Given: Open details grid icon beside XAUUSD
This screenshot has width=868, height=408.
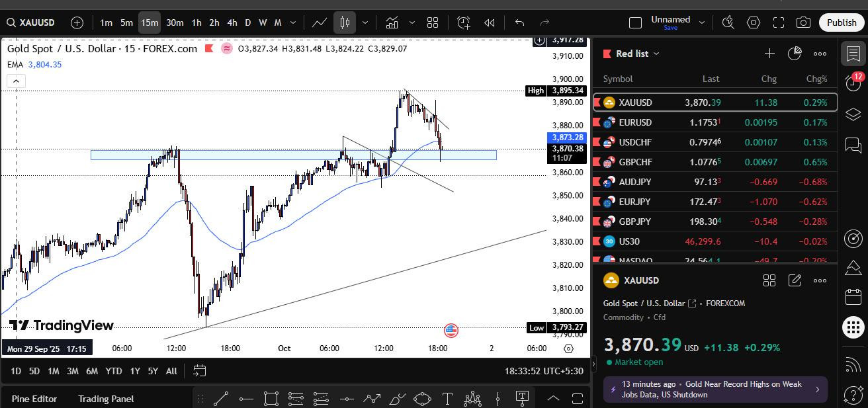Looking at the screenshot, I should (x=769, y=280).
